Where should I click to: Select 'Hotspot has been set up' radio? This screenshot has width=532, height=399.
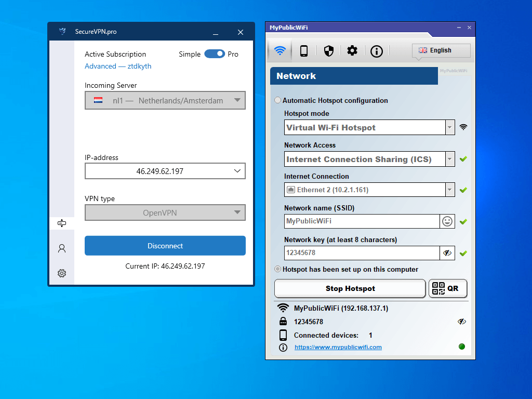coord(277,269)
